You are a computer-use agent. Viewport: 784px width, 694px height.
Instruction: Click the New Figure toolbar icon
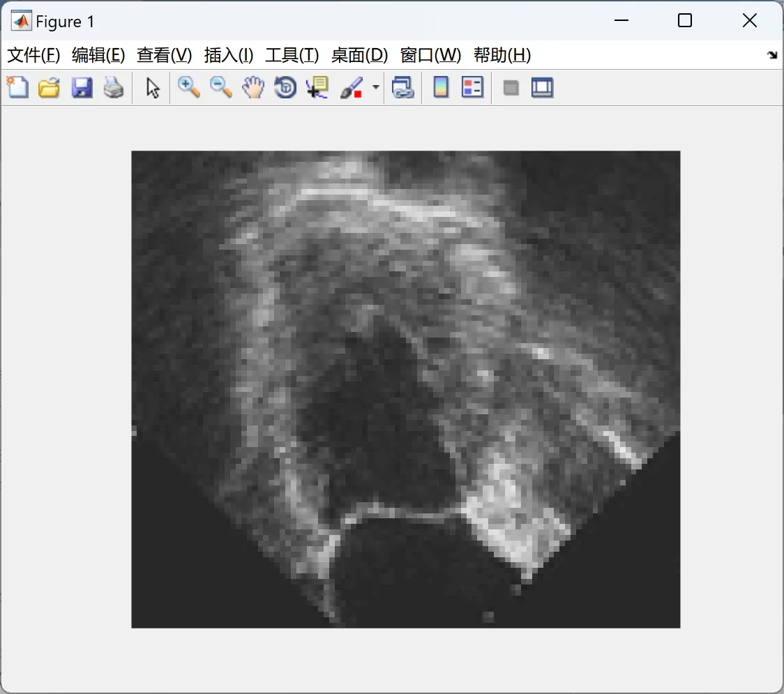(x=18, y=87)
